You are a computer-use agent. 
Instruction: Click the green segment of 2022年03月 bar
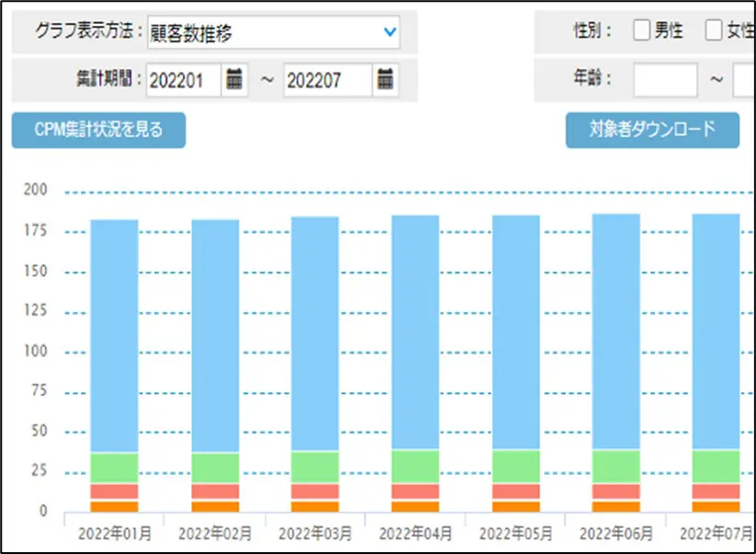point(315,467)
